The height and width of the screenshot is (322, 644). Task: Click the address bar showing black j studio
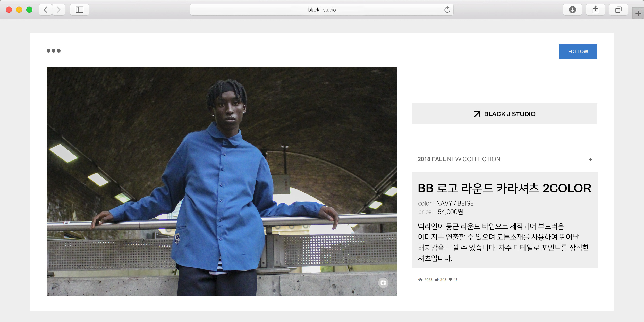321,10
